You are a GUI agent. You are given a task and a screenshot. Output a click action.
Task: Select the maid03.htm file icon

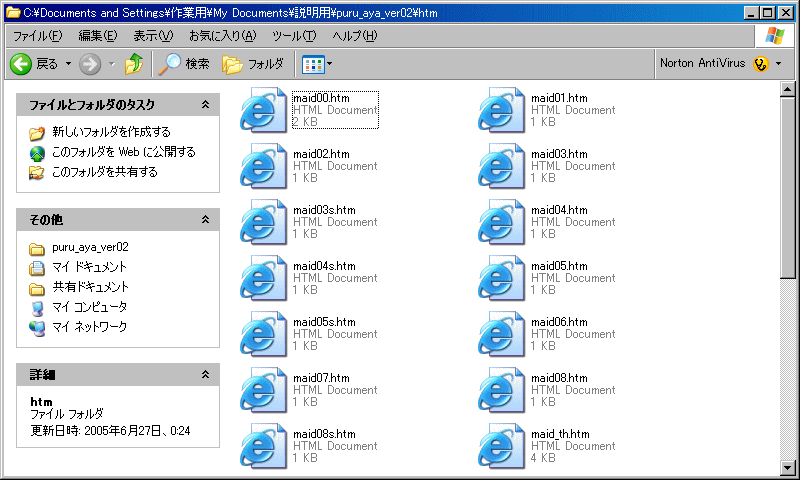tap(502, 166)
